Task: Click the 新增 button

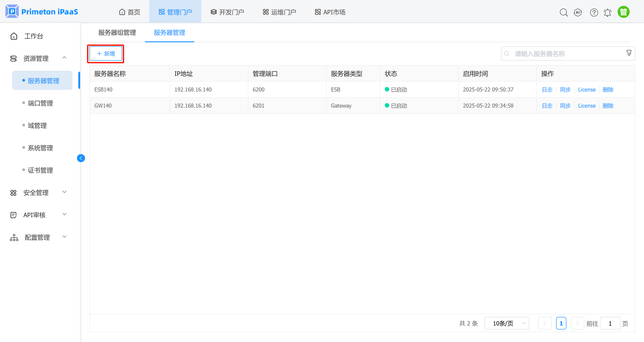Action: point(106,53)
